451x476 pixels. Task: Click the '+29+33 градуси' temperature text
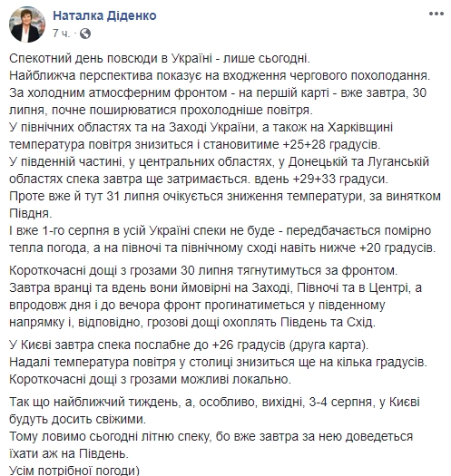(x=340, y=180)
